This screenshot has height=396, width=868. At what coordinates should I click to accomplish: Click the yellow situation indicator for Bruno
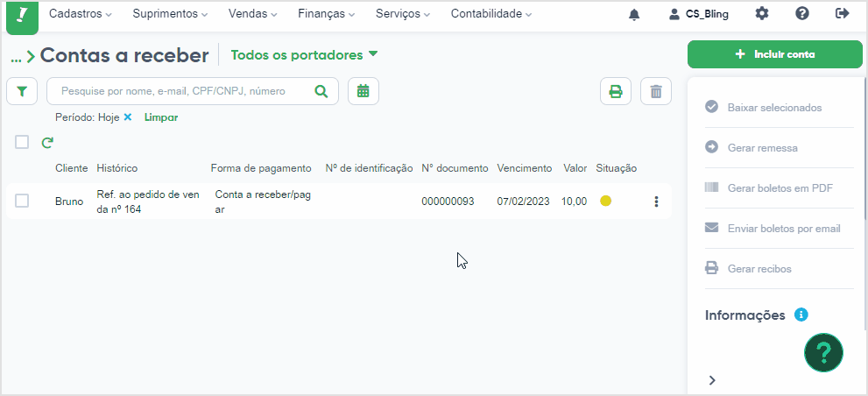pyautogui.click(x=605, y=201)
